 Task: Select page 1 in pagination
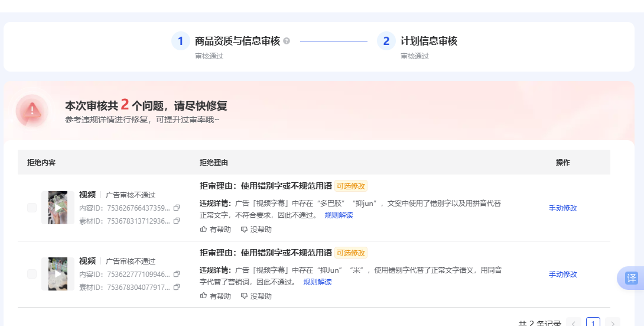[x=593, y=322]
